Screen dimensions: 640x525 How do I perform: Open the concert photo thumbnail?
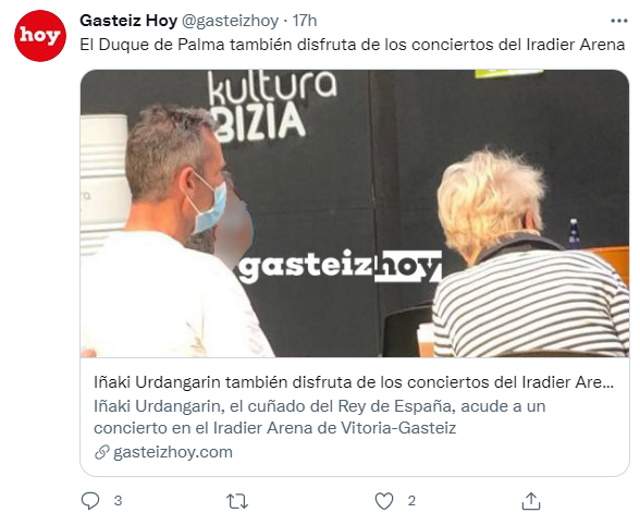pos(355,214)
